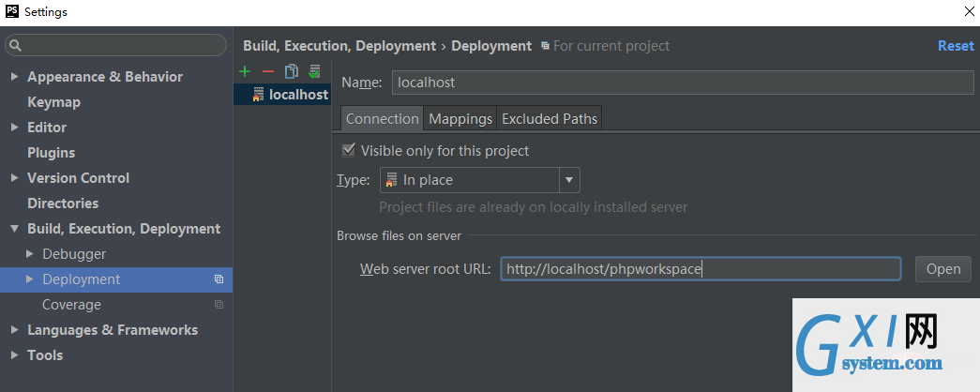The width and height of the screenshot is (980, 392).
Task: Switch to the Mappings tab
Action: (460, 118)
